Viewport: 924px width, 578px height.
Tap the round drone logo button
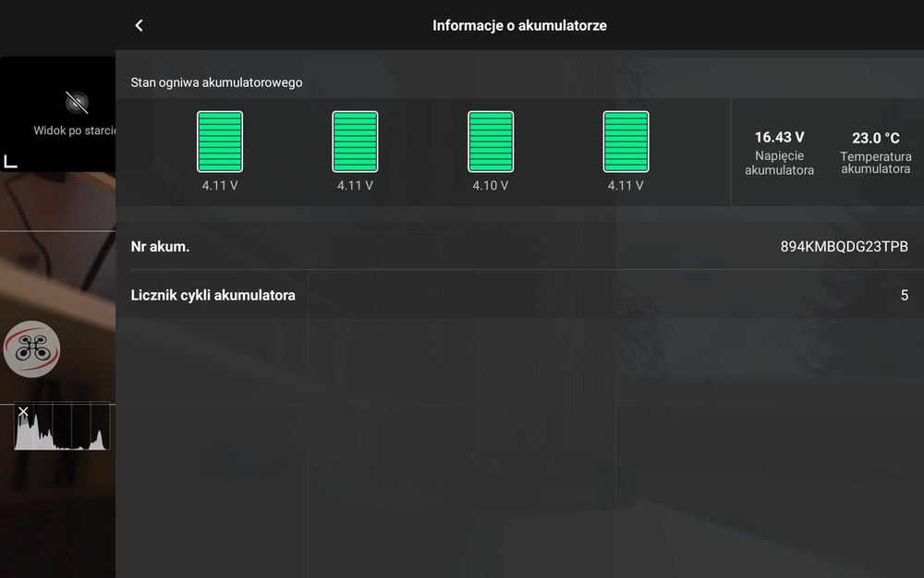[31, 350]
